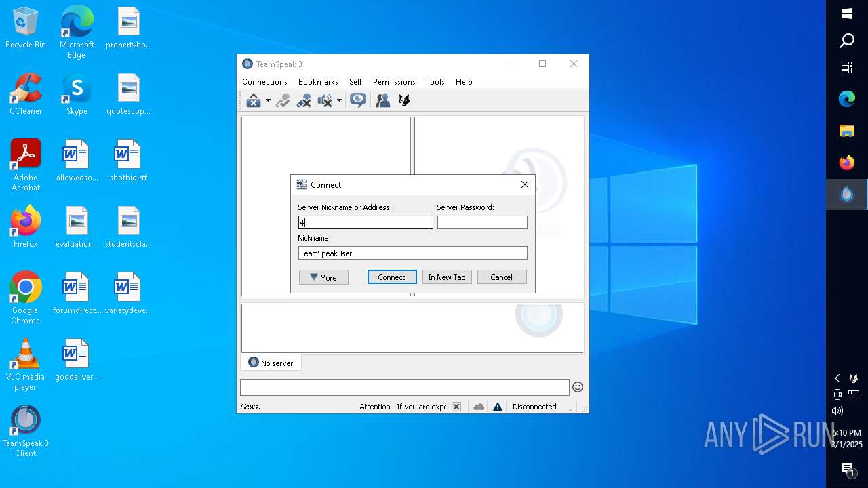Close the Connect dialog with X

pyautogui.click(x=524, y=184)
